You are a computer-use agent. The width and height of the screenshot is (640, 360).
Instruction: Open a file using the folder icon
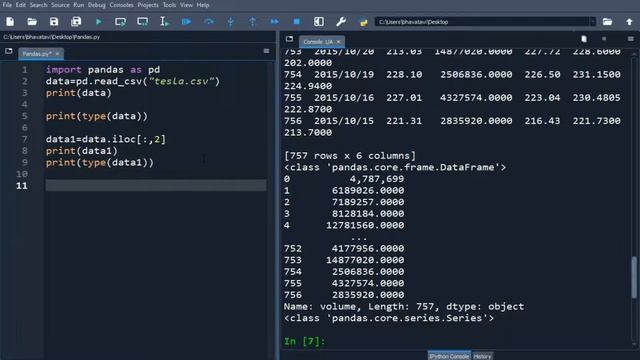32,22
